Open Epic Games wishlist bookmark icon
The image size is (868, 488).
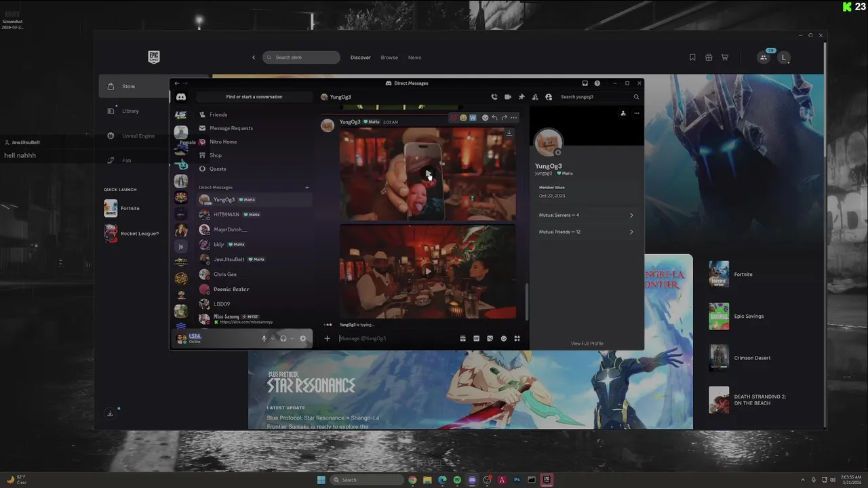[x=692, y=58]
